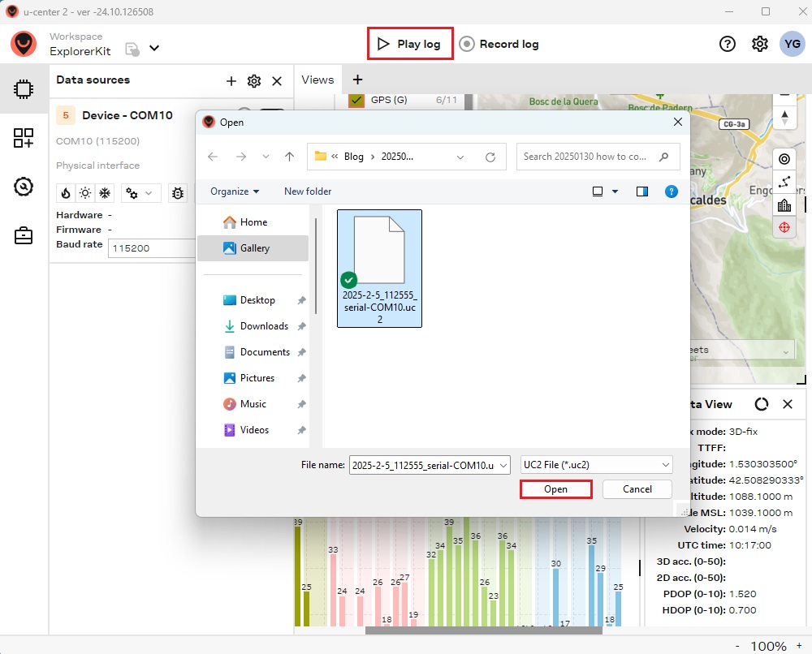Viewport: 812px width, 654px height.
Task: Click the cold start snowflake icon
Action: [x=105, y=193]
